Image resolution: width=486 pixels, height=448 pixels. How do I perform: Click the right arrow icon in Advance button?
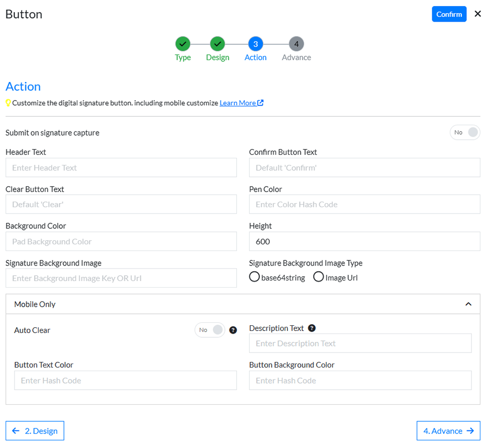(470, 430)
